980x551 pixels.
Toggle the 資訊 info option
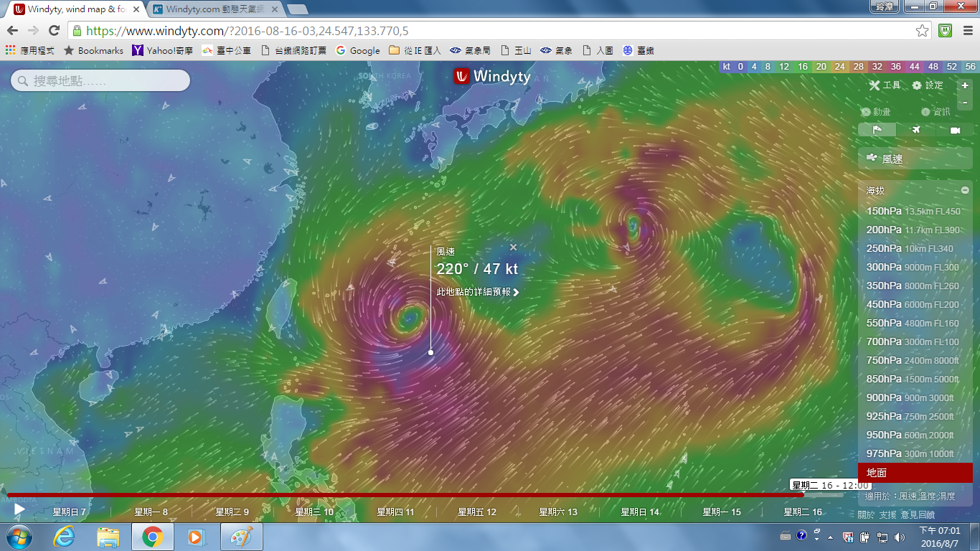[x=936, y=112]
